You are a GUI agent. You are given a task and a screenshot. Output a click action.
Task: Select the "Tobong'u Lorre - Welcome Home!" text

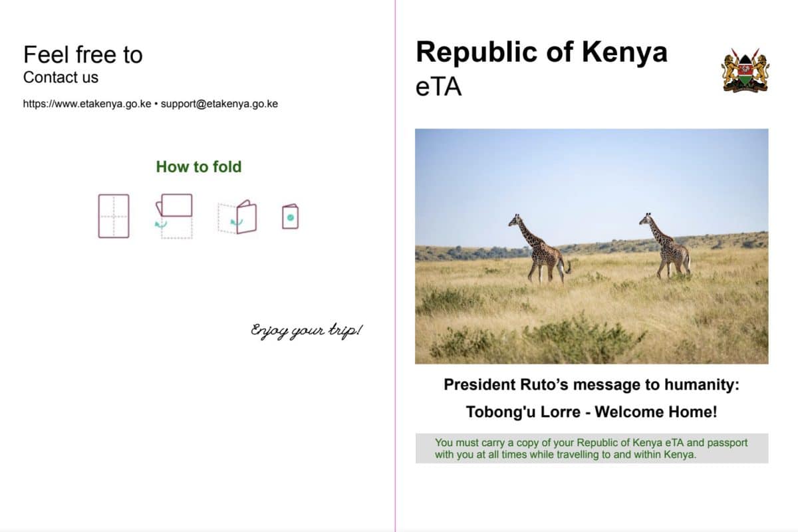coord(591,412)
